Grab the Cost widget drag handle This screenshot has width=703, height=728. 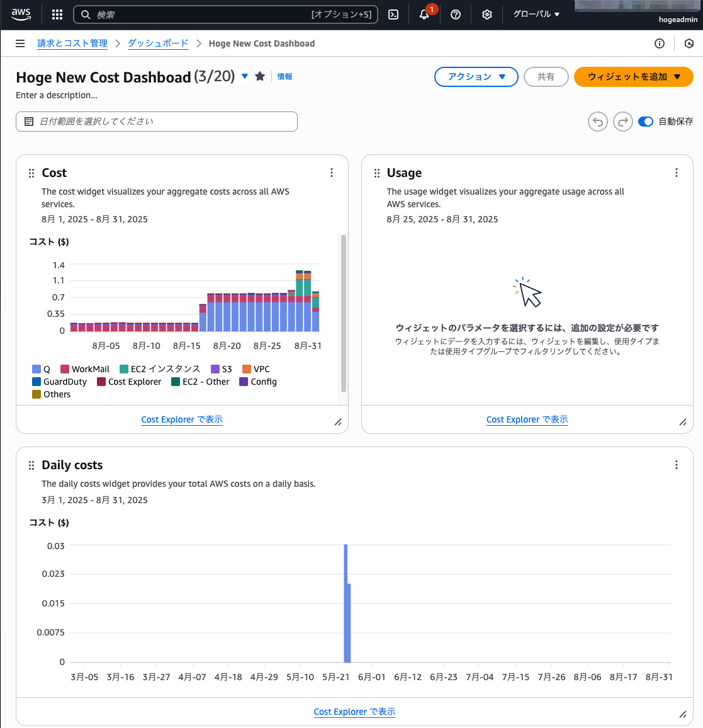tap(31, 173)
